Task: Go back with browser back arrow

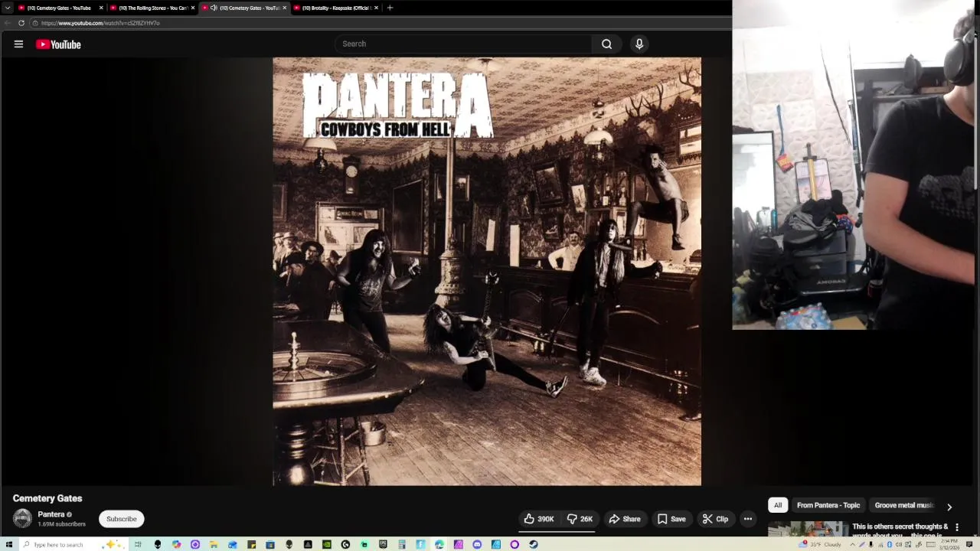Action: (8, 23)
